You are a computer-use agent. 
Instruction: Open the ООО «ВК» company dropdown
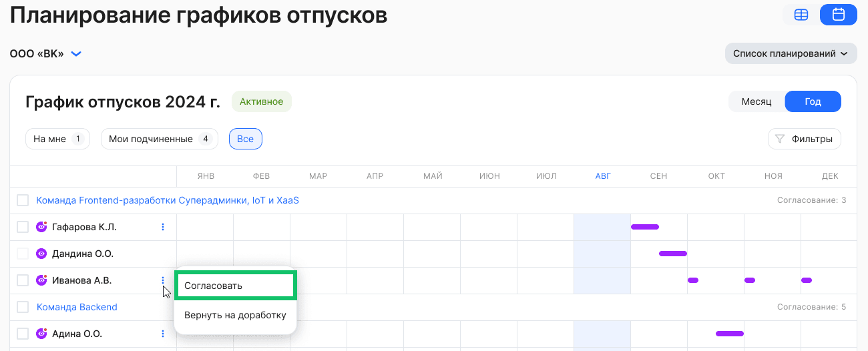(45, 53)
